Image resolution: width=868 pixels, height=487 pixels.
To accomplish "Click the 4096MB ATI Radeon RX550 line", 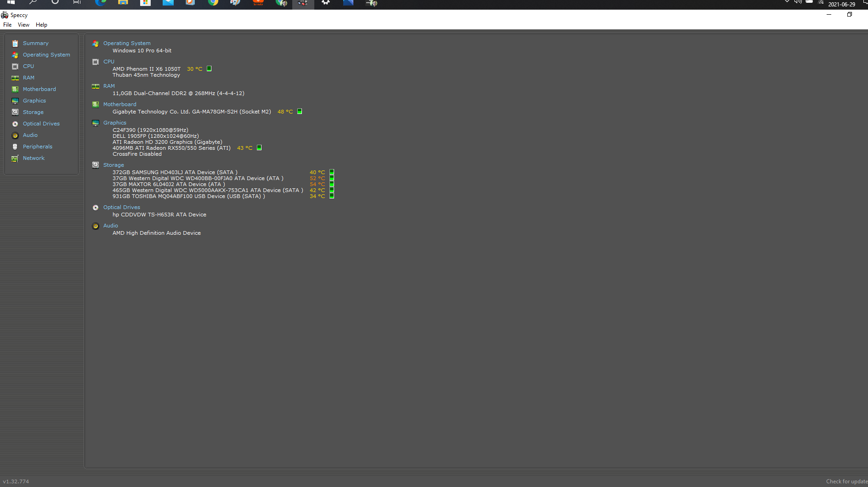I will coord(171,148).
